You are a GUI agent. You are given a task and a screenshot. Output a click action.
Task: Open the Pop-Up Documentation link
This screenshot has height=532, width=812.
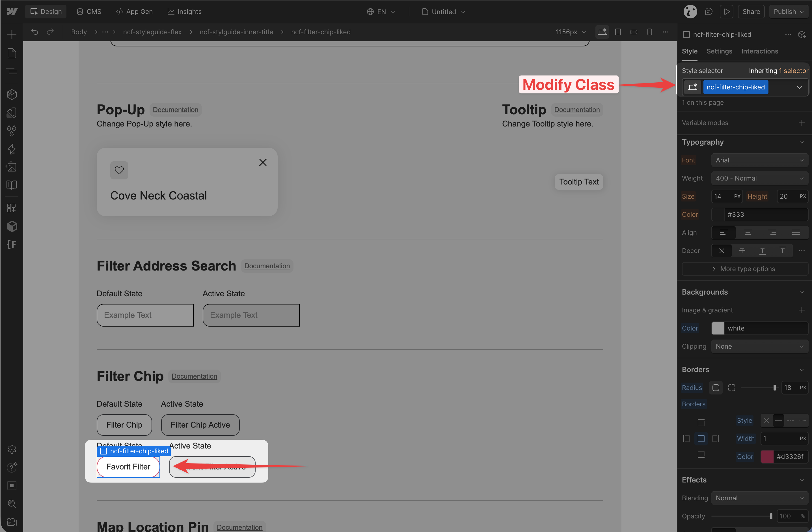[x=175, y=110]
